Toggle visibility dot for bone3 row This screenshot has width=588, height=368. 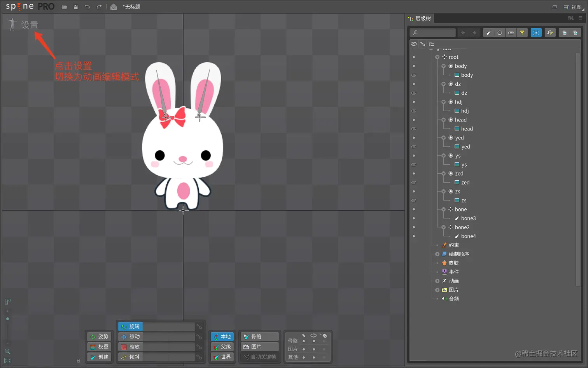tap(414, 218)
